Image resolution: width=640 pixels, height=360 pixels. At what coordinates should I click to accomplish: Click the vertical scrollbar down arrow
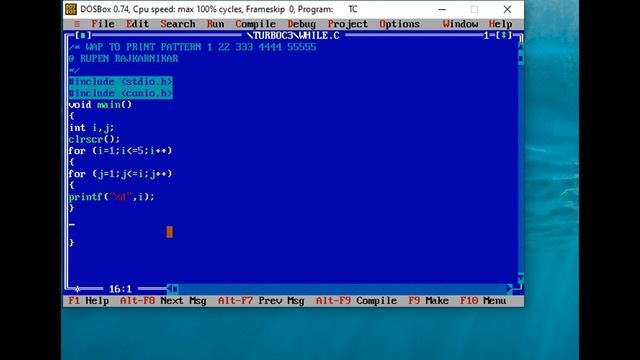tap(521, 278)
